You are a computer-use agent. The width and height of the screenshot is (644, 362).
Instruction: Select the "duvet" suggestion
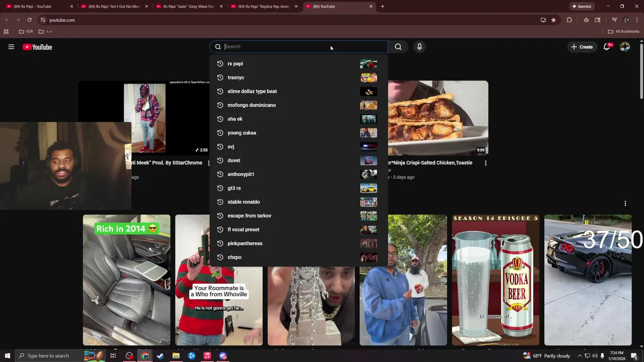[x=299, y=160]
